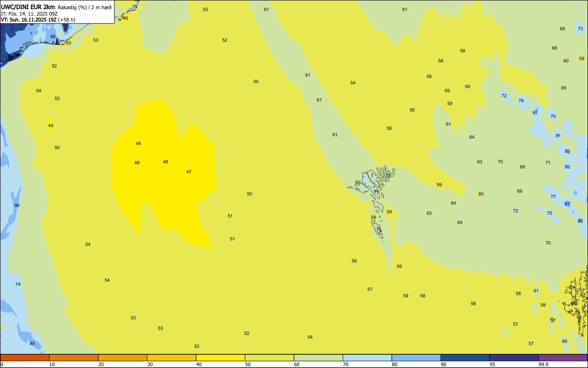This screenshot has width=588, height=368.
Task: Click the "Rakastig (%) í 2 m hæð" label
Action: [x=85, y=7]
